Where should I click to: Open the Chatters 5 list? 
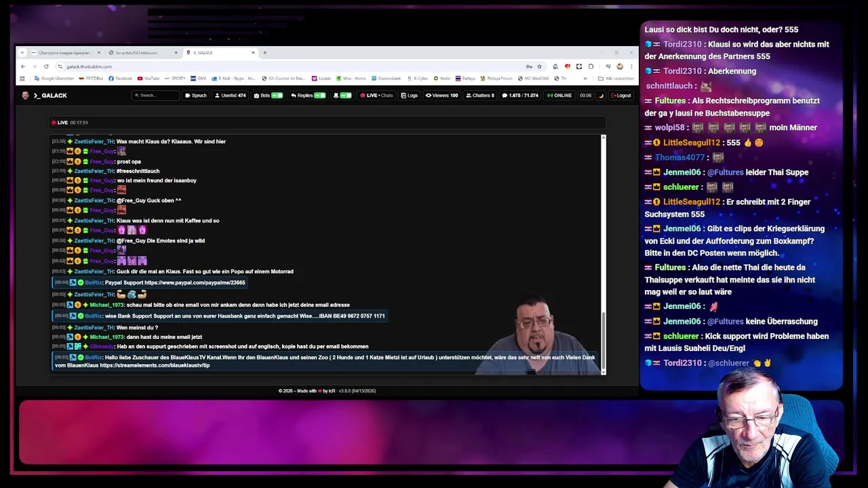click(479, 96)
